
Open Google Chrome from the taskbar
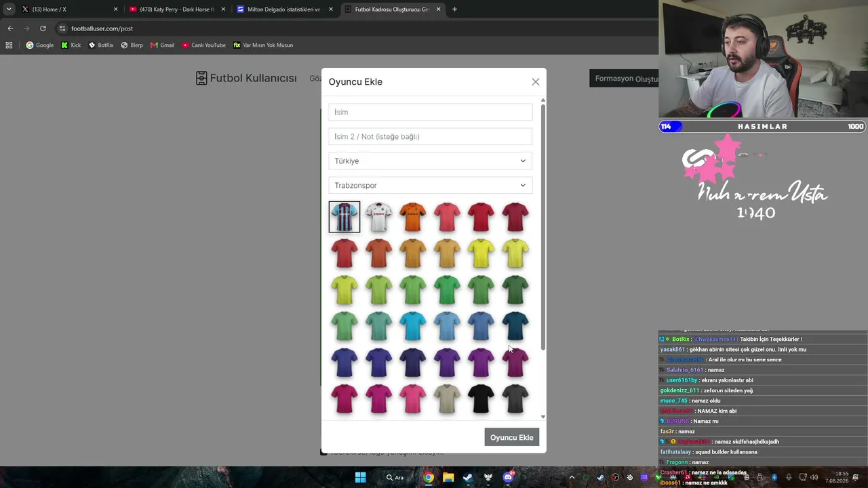pyautogui.click(x=429, y=477)
